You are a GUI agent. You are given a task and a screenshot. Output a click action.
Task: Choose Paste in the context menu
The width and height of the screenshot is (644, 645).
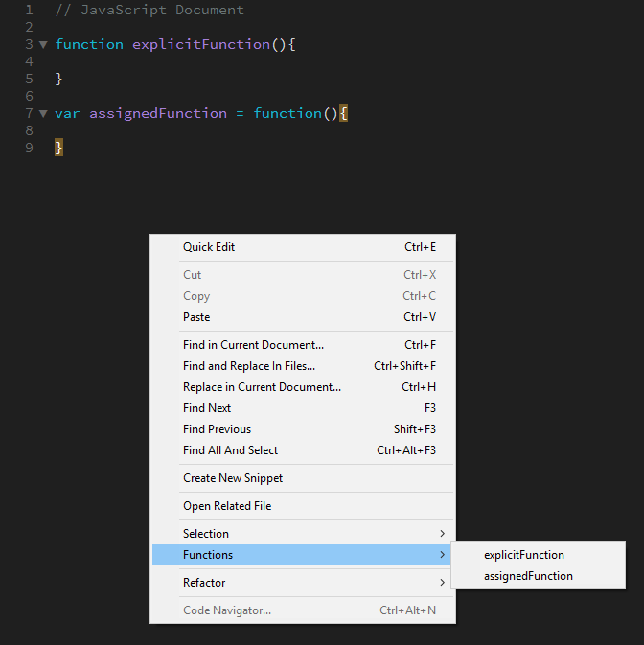(196, 317)
